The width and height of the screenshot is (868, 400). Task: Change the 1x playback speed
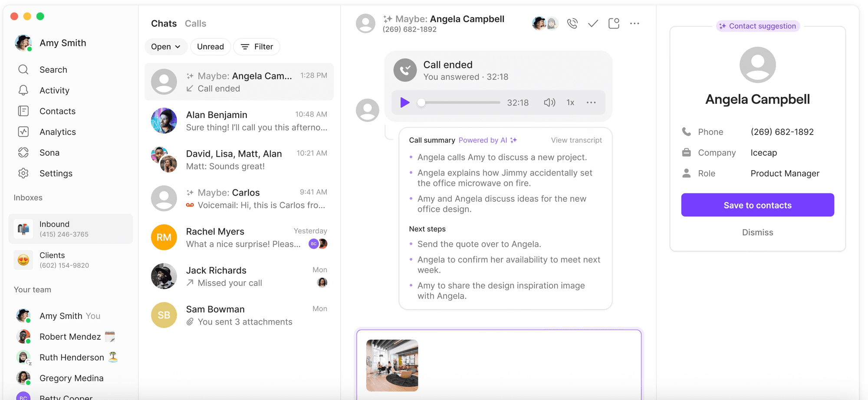tap(570, 102)
